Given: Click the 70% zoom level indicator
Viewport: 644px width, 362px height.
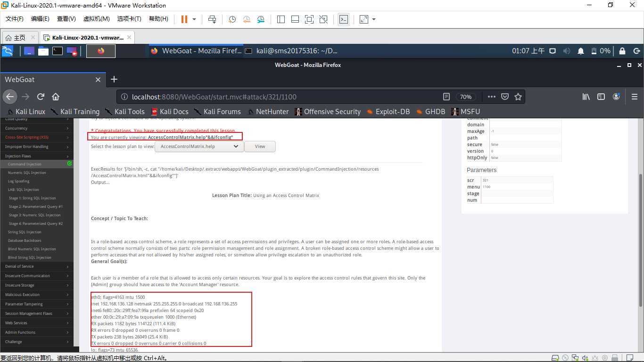Looking at the screenshot, I should tap(466, 97).
